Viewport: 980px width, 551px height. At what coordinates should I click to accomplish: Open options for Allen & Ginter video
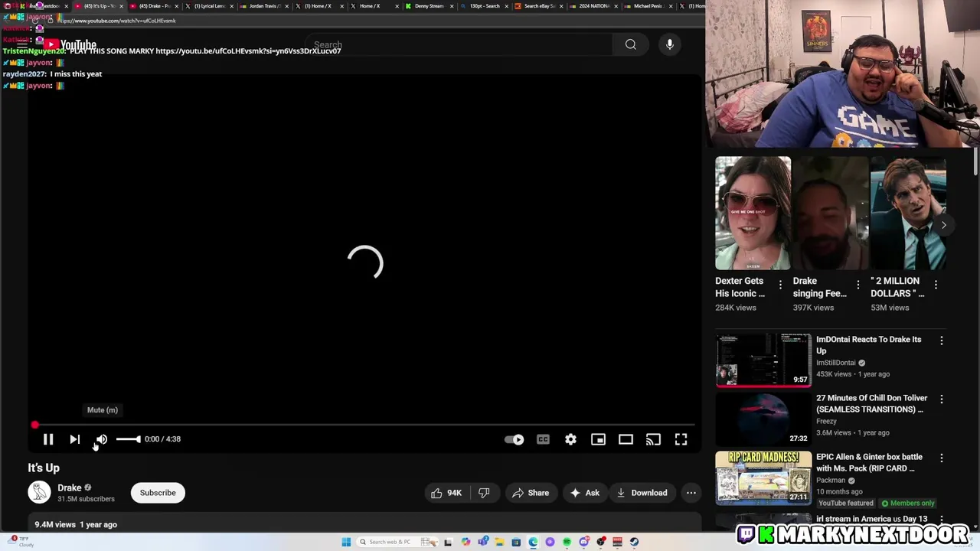[942, 458]
